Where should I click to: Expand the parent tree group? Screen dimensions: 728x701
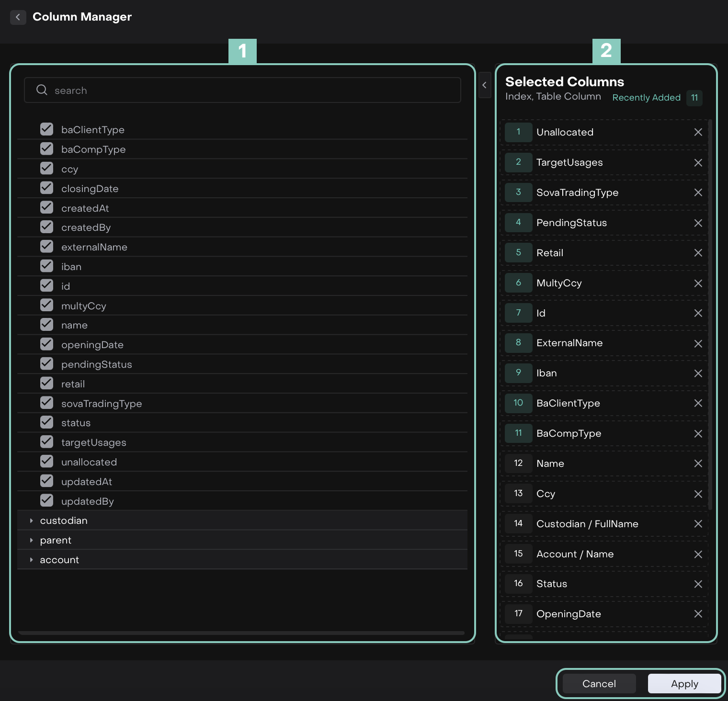[x=32, y=540]
